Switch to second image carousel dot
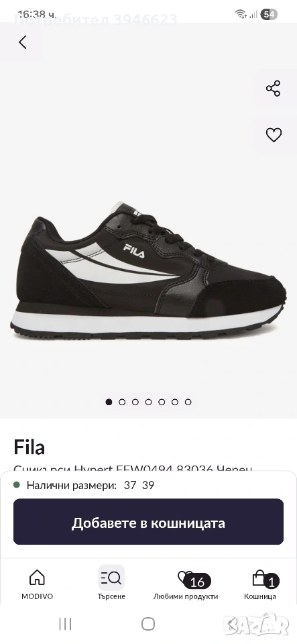 tap(122, 402)
